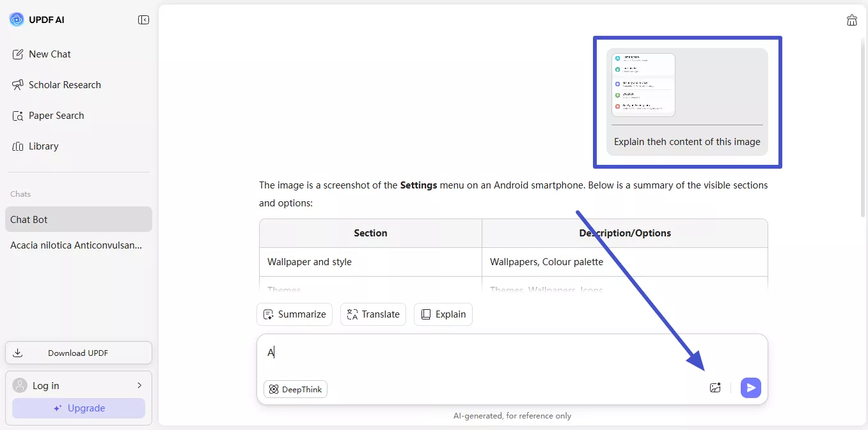
Task: Collapse the sidebar with the panel icon
Action: coord(143,20)
